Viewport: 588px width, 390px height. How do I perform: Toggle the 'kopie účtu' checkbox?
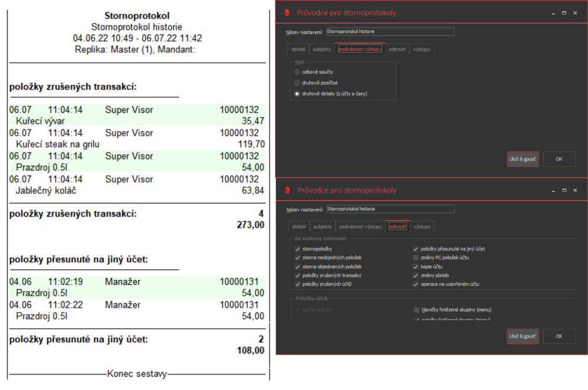416,266
